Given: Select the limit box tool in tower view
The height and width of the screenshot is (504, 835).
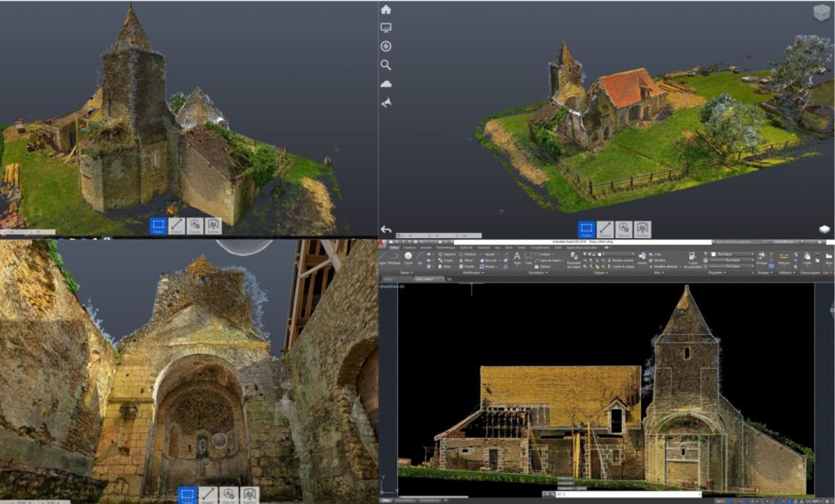Looking at the screenshot, I should pos(195,226).
